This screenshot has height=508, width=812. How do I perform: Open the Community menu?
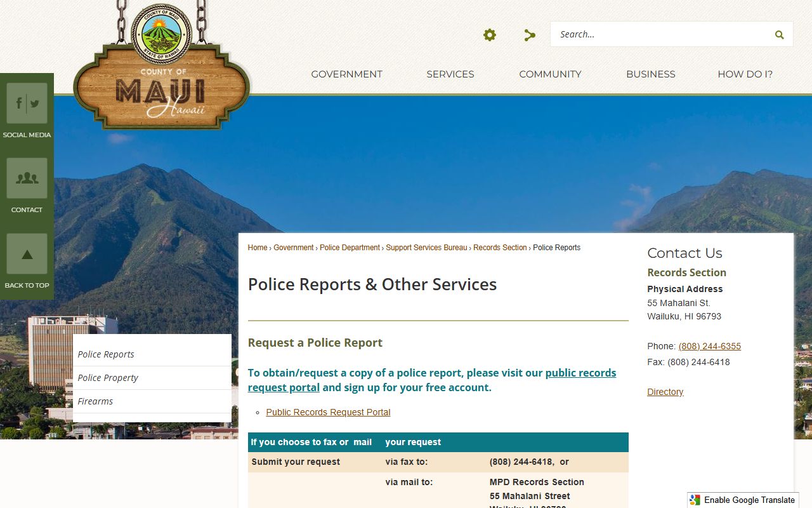click(550, 74)
